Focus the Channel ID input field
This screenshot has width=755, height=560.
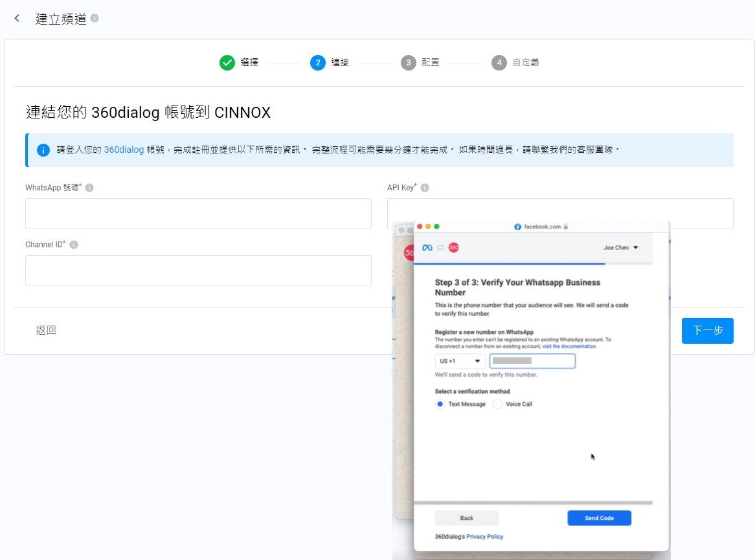(x=198, y=271)
